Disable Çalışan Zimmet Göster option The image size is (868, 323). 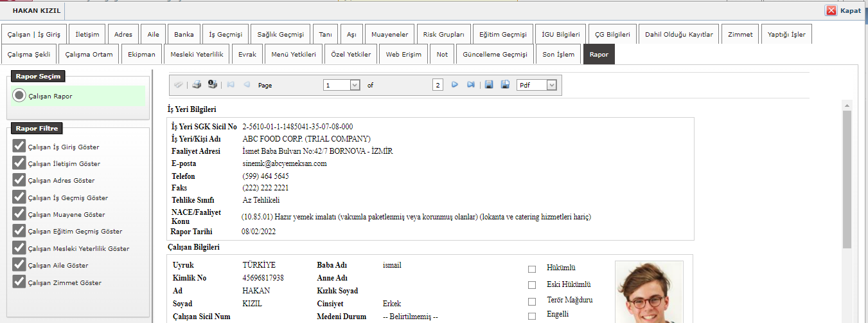pos(19,282)
